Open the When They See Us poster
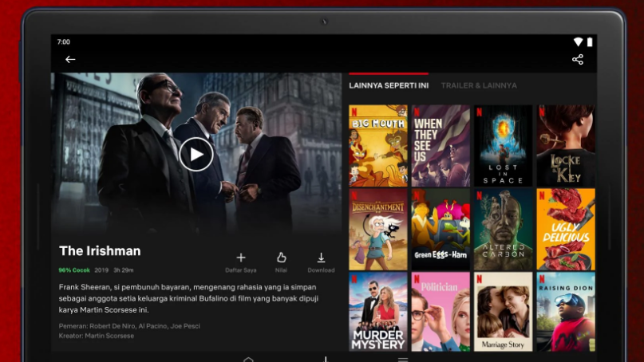644x362 pixels. tap(441, 146)
